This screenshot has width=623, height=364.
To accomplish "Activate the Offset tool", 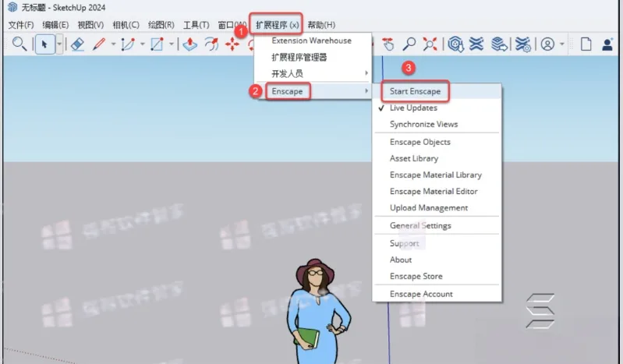I will [x=211, y=44].
